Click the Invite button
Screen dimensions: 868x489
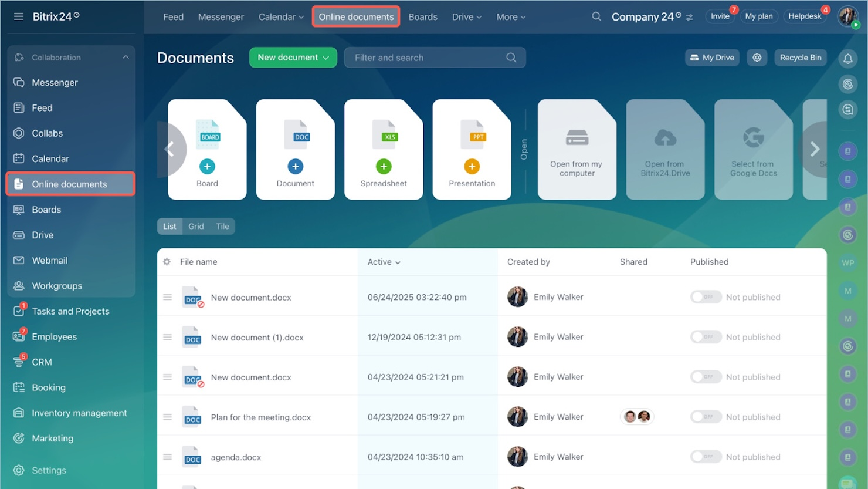720,16
